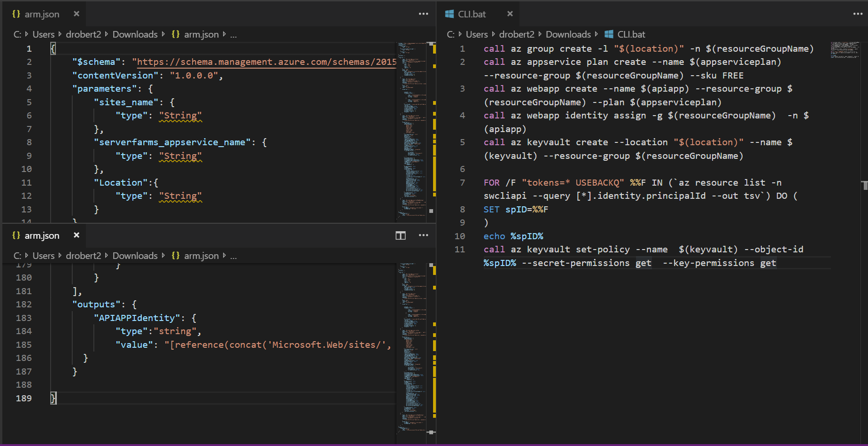Click FOR keyword on CLI.bat line 7
The image size is (868, 446).
pos(492,183)
